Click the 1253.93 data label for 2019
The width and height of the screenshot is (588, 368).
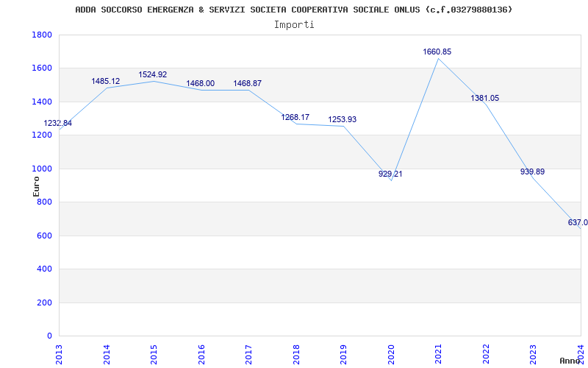click(342, 119)
